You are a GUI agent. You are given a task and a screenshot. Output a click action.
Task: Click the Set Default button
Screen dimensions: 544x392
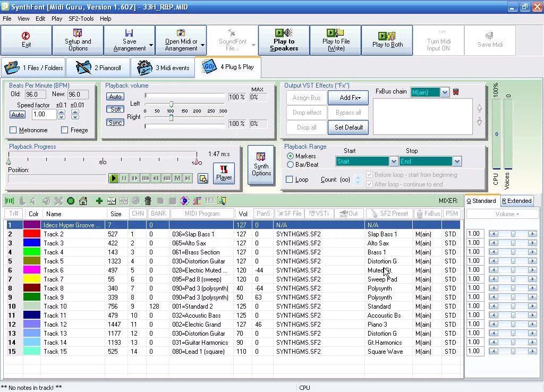tap(348, 127)
